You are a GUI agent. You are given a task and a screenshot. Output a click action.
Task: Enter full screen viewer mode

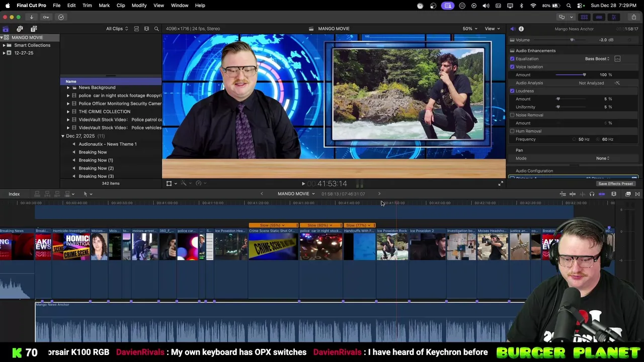[501, 184]
